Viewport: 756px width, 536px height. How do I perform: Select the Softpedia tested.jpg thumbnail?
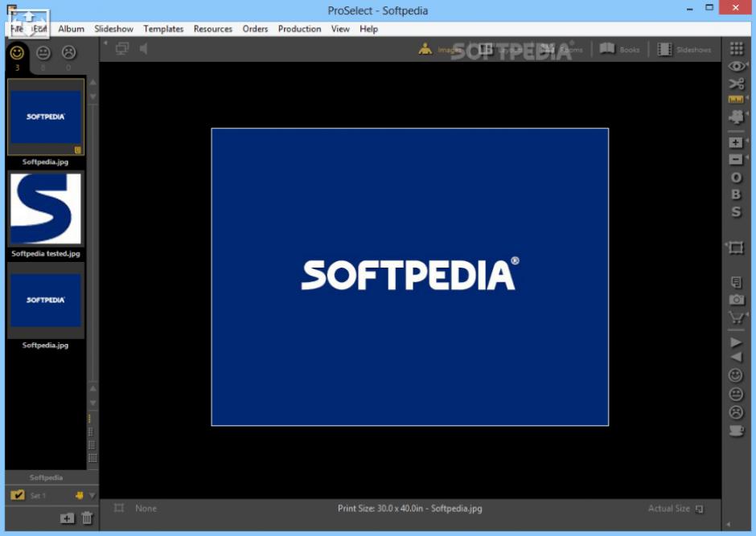tap(46, 209)
